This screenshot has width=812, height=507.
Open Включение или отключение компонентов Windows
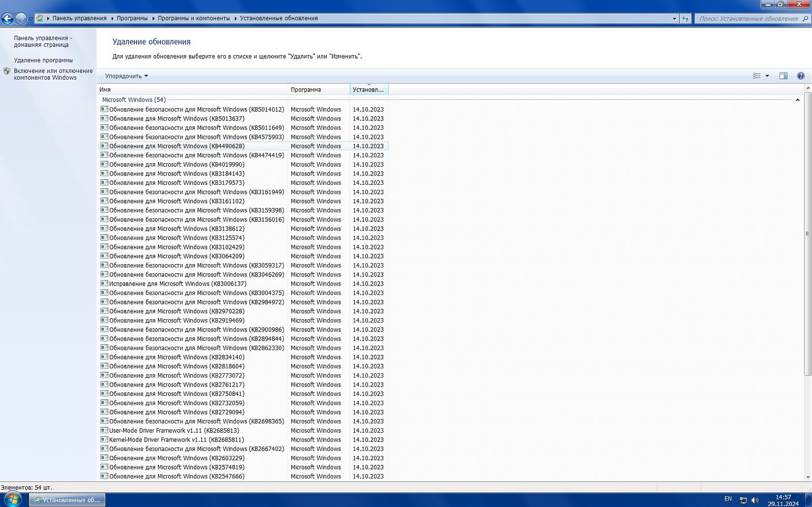click(x=53, y=74)
